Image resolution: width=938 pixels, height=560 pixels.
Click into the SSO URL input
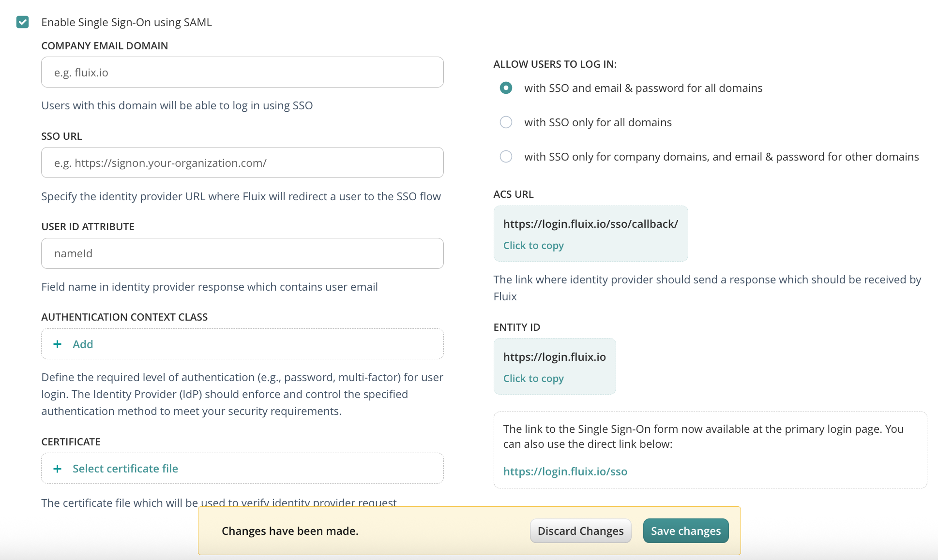pos(242,163)
